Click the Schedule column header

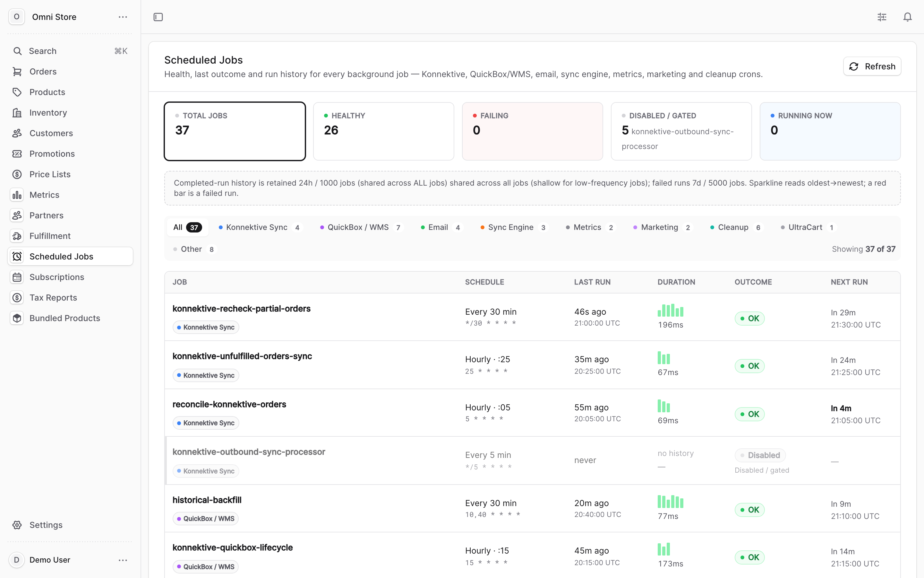484,282
